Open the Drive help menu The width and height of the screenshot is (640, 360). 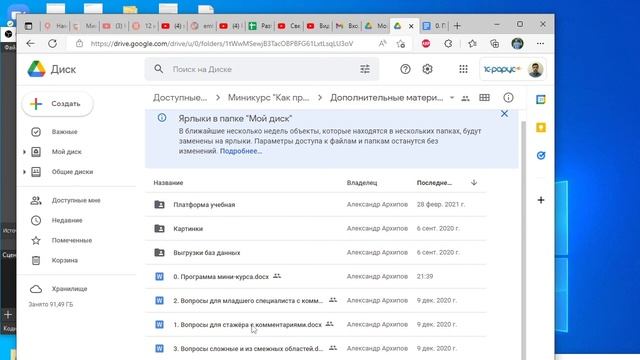pyautogui.click(x=405, y=69)
